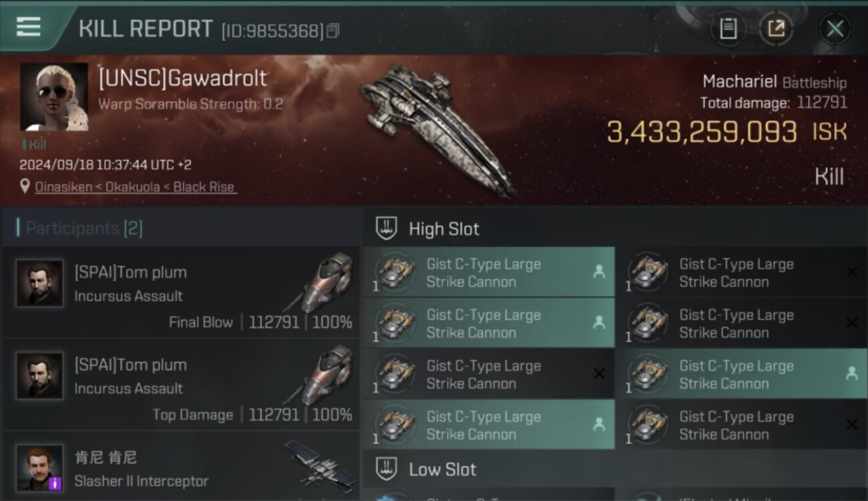Click the clipboard notes icon in header
The width and height of the screenshot is (868, 501).
[x=728, y=29]
